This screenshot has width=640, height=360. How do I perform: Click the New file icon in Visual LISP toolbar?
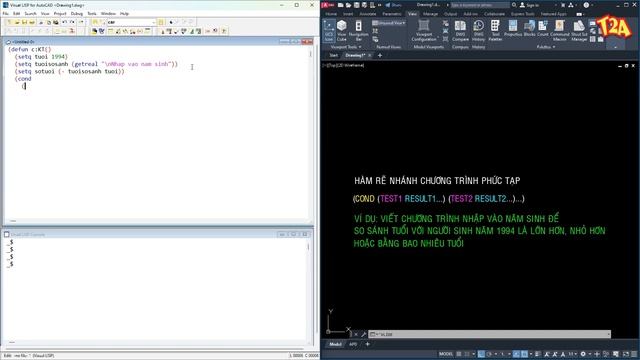(x=9, y=22)
